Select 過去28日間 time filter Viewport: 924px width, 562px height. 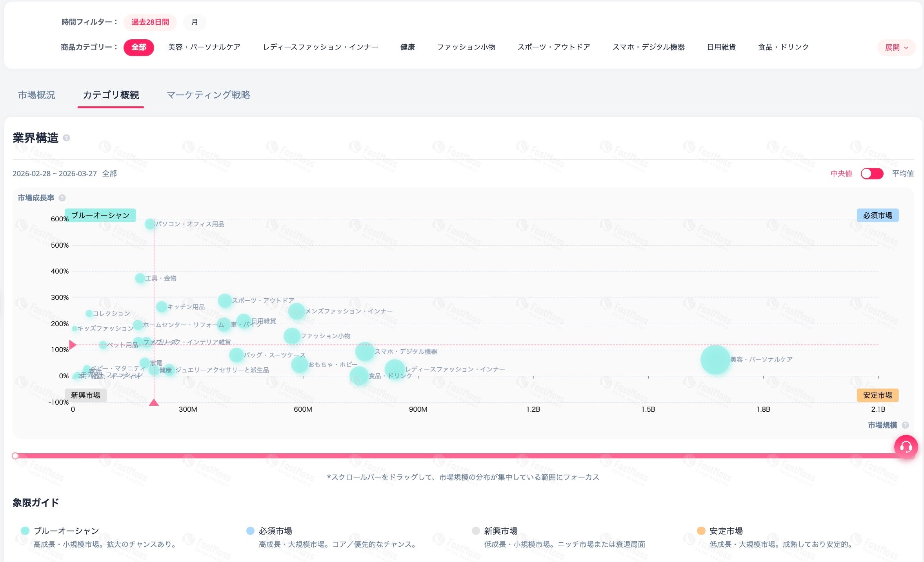pos(150,22)
